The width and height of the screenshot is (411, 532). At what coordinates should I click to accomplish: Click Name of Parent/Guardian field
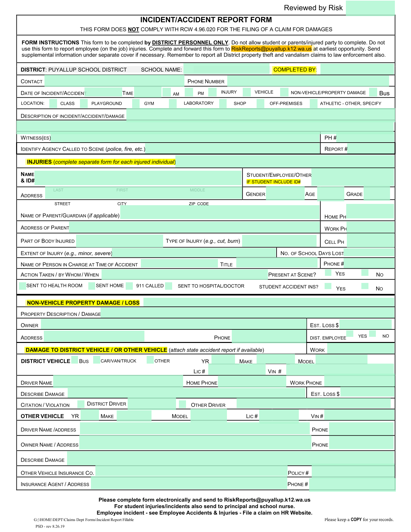pos(220,213)
